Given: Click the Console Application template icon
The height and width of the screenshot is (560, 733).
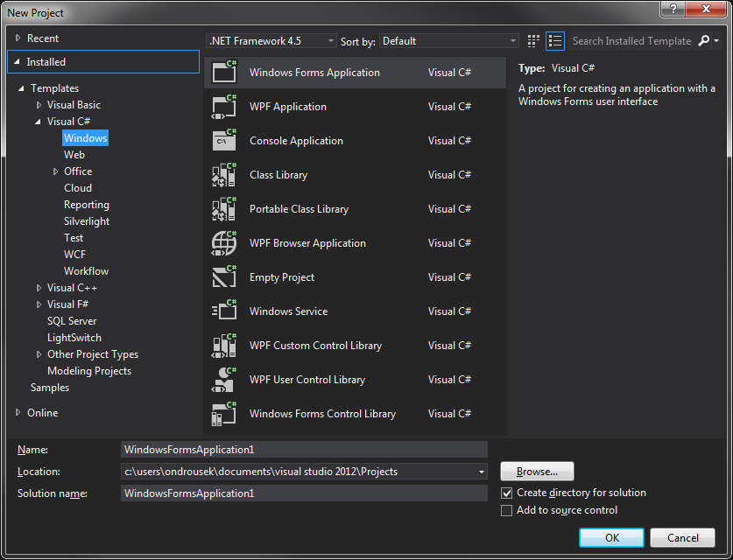Looking at the screenshot, I should point(224,140).
